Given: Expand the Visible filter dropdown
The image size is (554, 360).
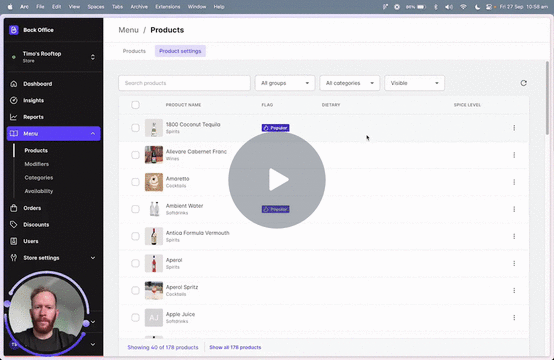Looking at the screenshot, I should 414,83.
